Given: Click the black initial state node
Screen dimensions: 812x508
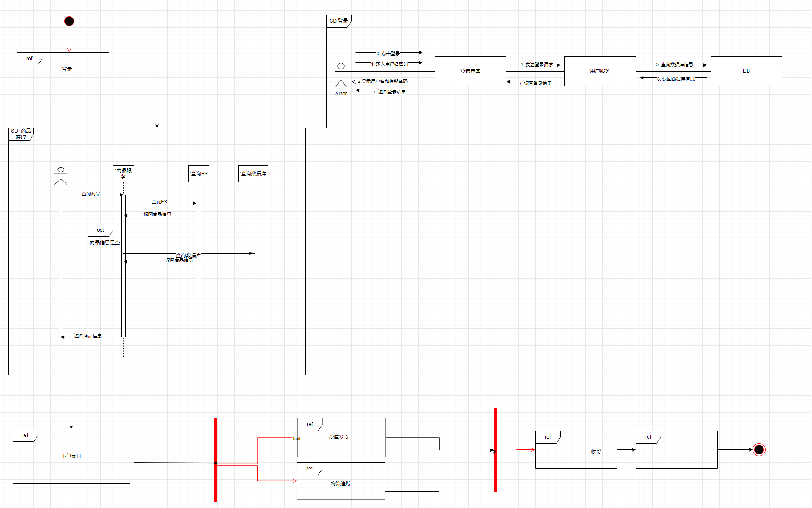Looking at the screenshot, I should [69, 21].
